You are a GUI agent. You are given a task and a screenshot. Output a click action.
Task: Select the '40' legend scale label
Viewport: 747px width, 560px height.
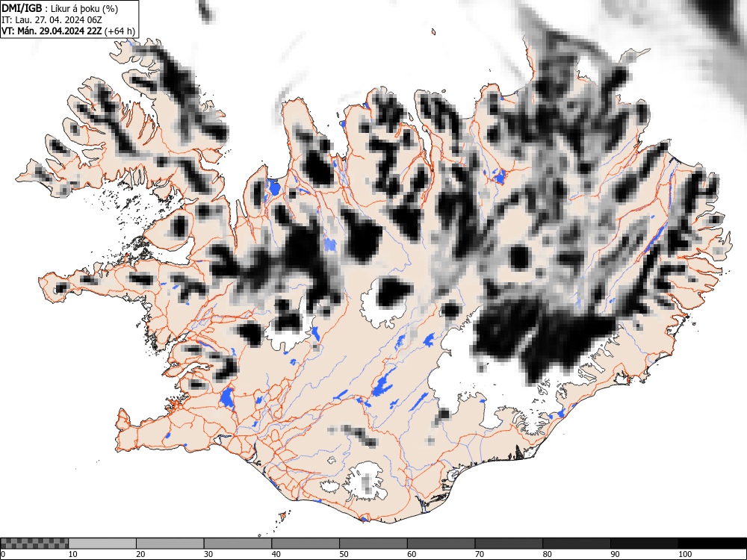coord(276,554)
